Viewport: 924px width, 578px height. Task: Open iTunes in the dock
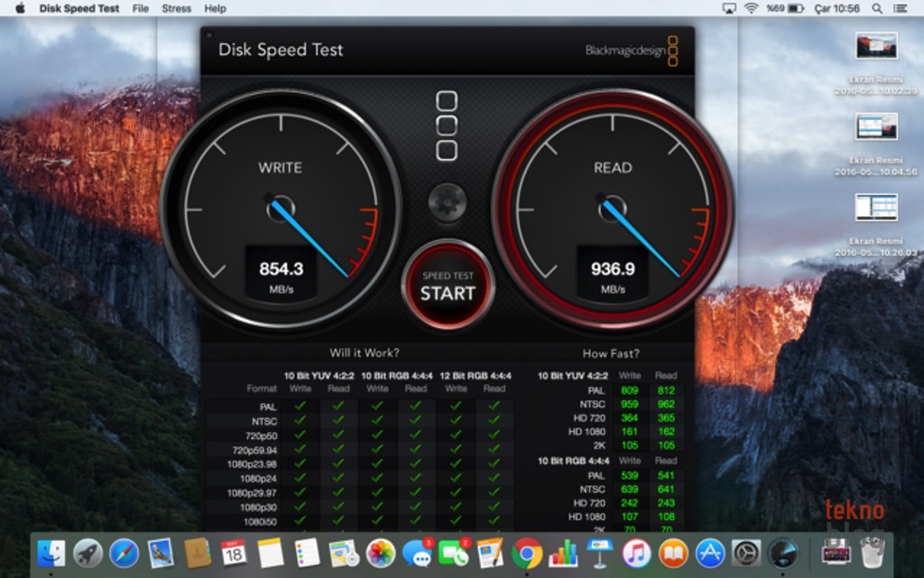tap(636, 554)
